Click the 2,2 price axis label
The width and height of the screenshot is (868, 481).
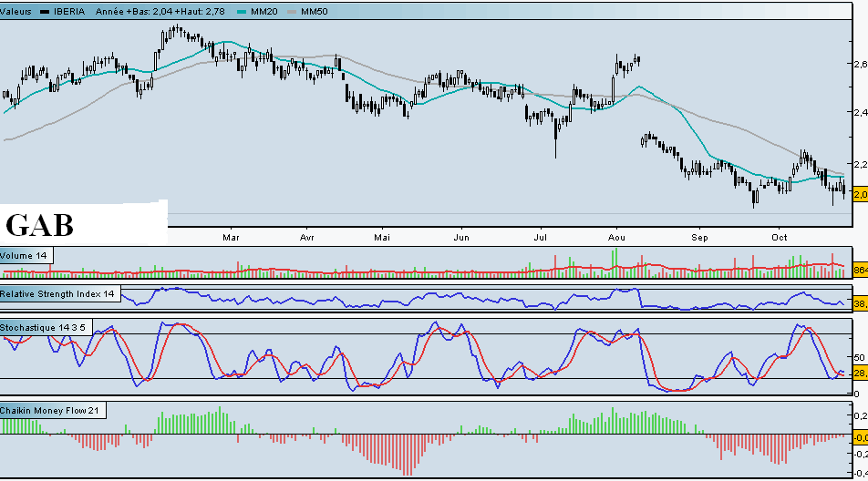pyautogui.click(x=861, y=165)
